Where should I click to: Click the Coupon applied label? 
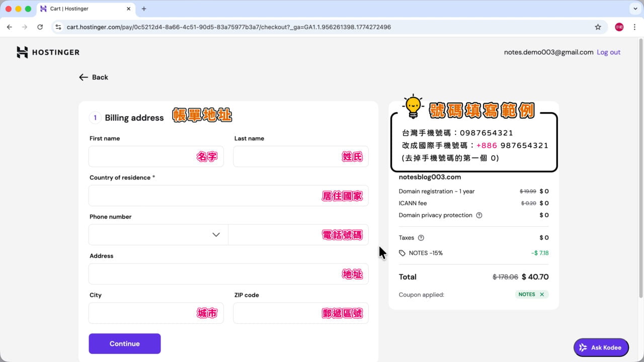(x=421, y=295)
